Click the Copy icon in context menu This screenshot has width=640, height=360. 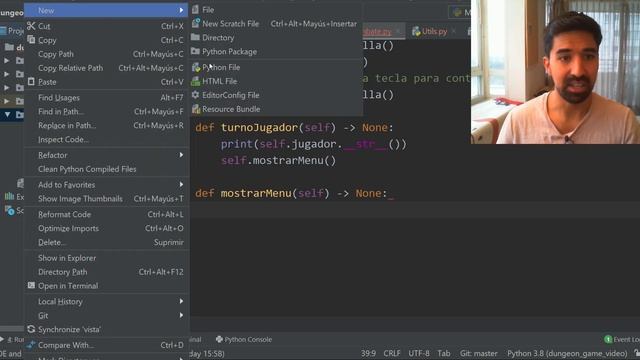31,40
